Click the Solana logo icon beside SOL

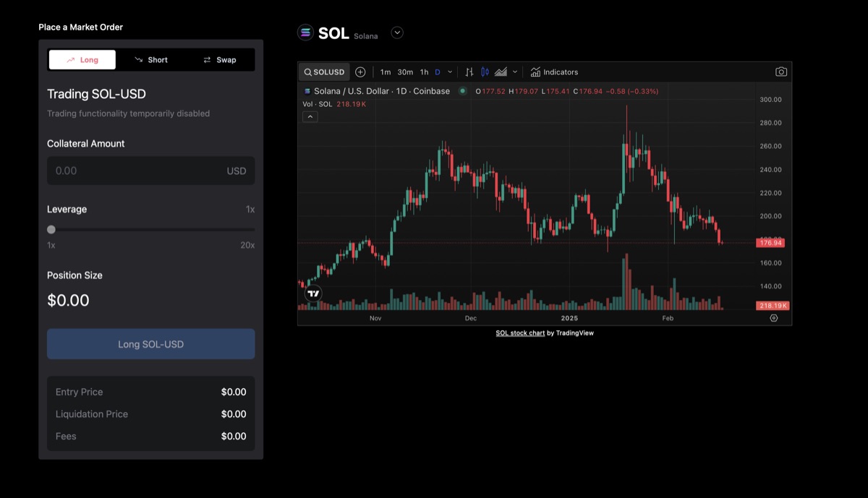[305, 33]
